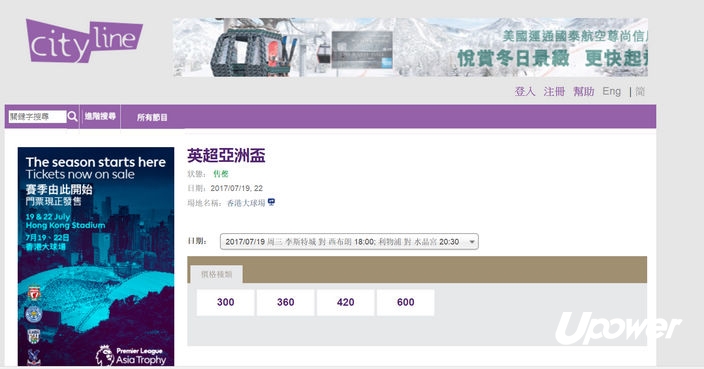Click venue info icon beside 香港大球場
Viewport: 704px width, 369px height.
point(271,202)
